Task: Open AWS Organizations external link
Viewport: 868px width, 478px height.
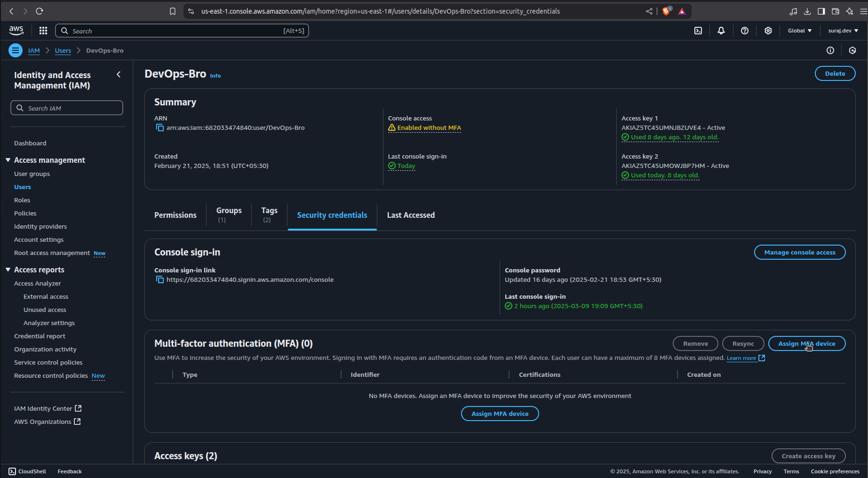Action: (x=48, y=422)
